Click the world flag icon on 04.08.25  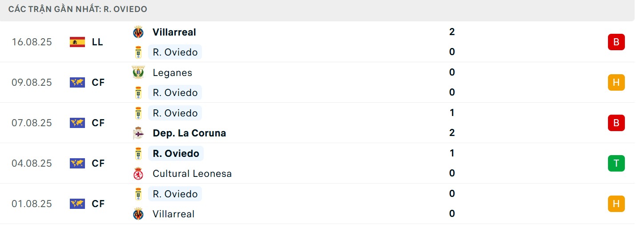[x=77, y=164]
